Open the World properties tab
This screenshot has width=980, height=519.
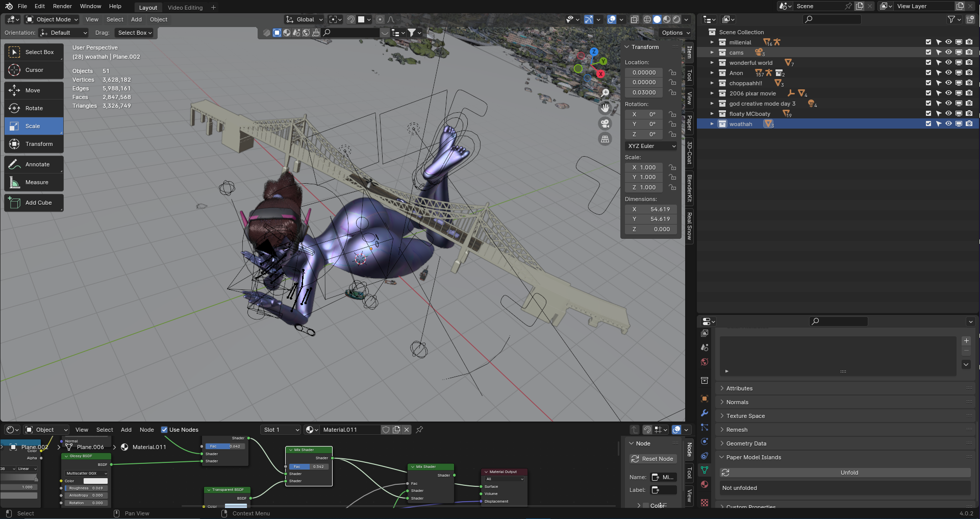click(705, 362)
